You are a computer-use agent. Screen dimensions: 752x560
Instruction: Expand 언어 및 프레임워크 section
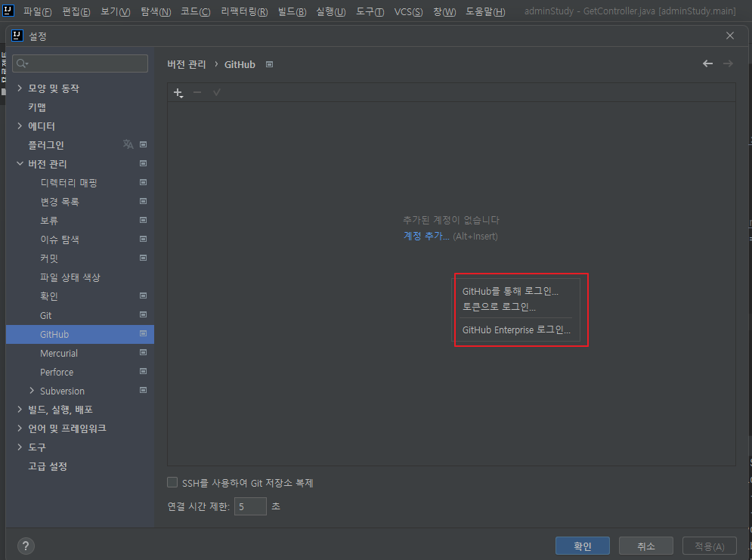[x=20, y=429]
